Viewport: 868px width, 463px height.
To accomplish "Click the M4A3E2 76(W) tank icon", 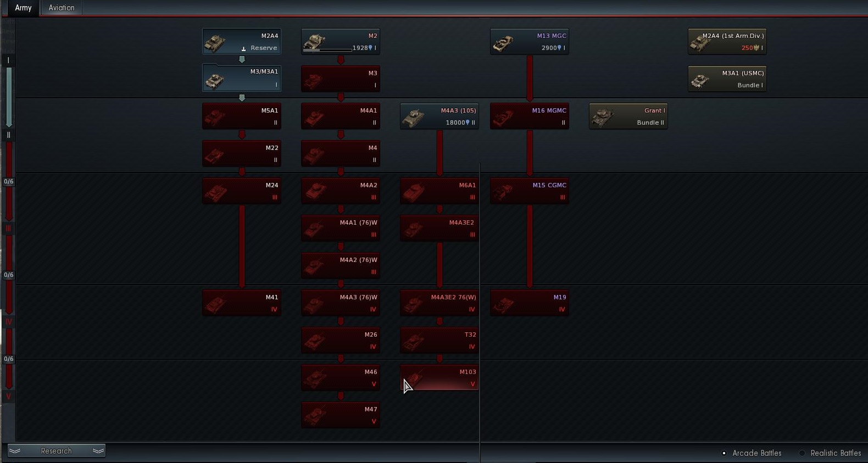I will pyautogui.click(x=414, y=304).
